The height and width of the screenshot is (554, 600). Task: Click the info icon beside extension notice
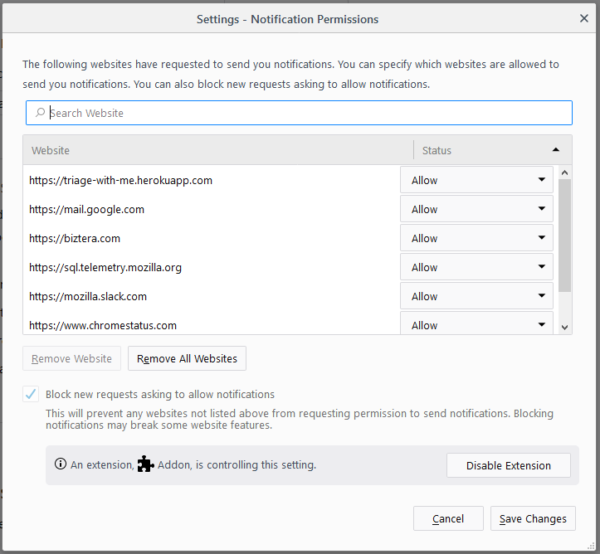(60, 464)
